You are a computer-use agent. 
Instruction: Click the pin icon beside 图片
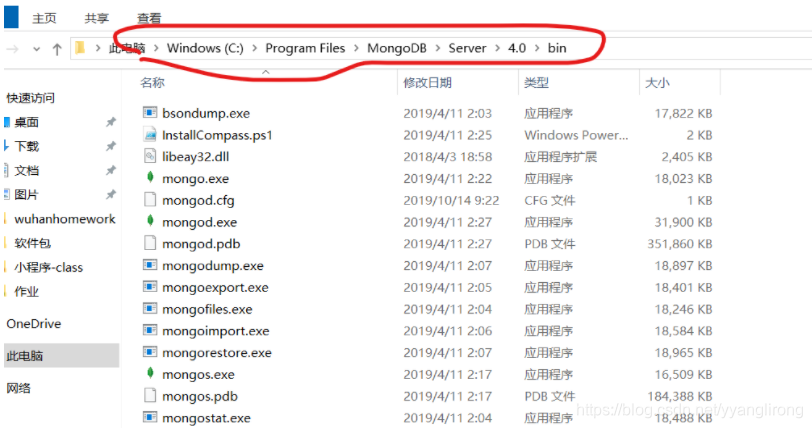[x=111, y=195]
